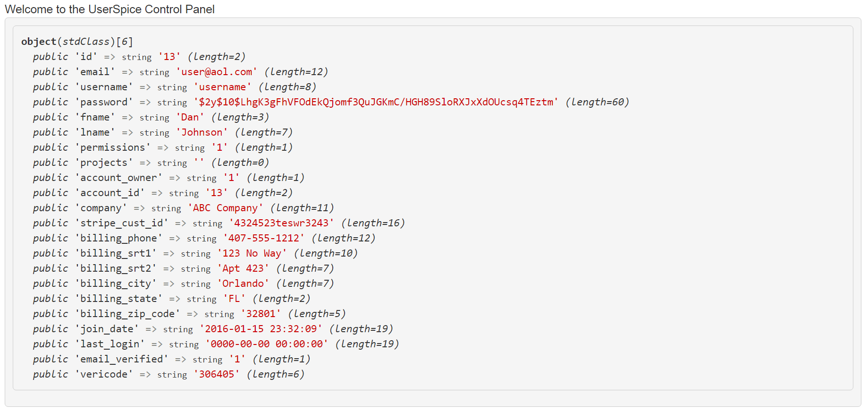Click the email value 'user@aol.com'
This screenshot has height=413, width=868.
pyautogui.click(x=217, y=72)
